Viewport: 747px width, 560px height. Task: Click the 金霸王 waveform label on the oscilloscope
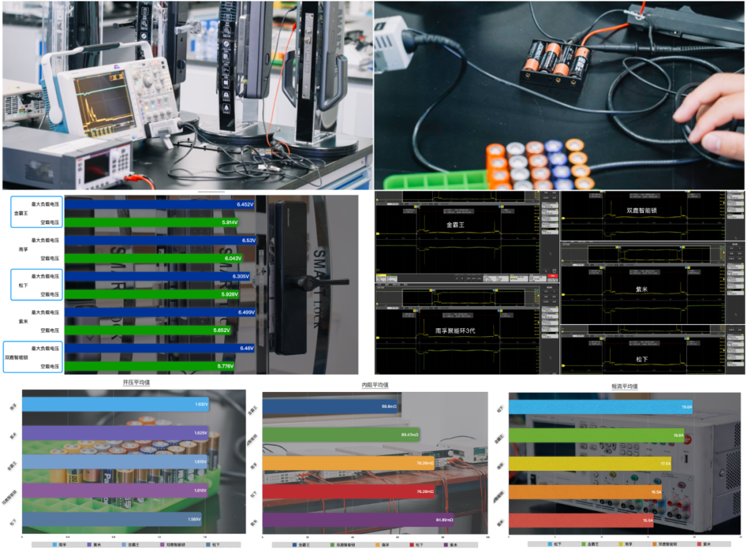click(x=455, y=225)
